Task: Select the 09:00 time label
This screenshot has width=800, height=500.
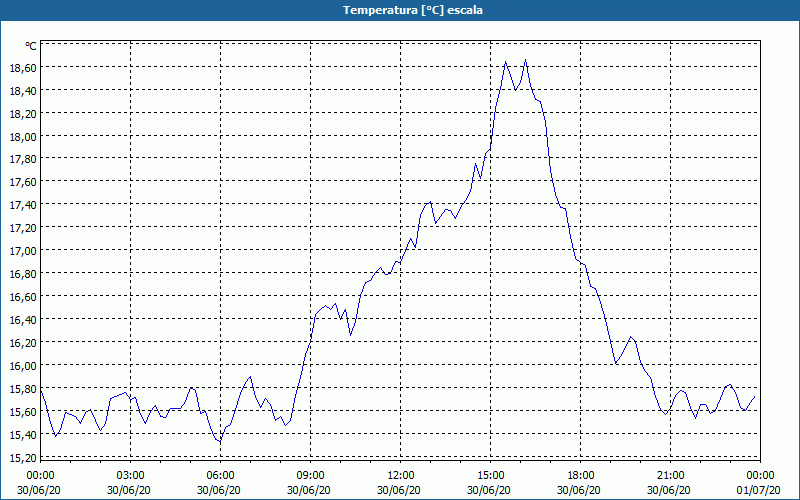Action: click(310, 476)
